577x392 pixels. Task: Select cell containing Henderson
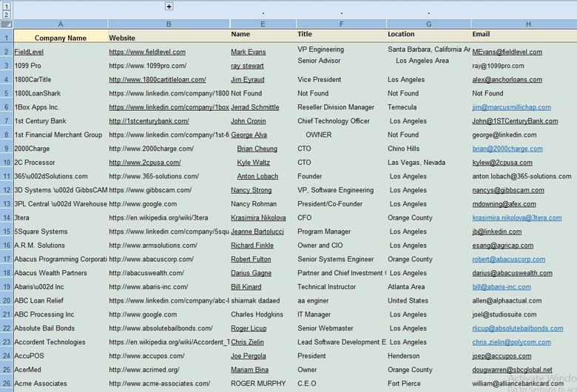pos(429,356)
